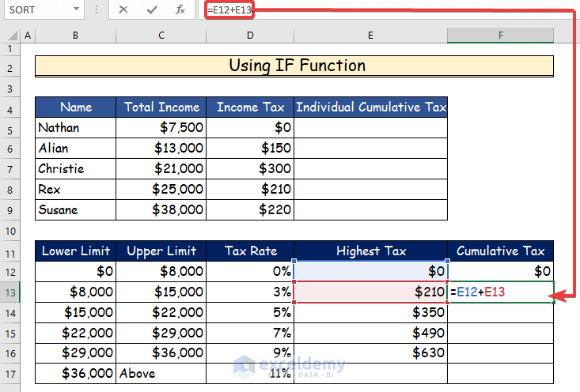Click the 'Using IF Function' title cell
The height and width of the screenshot is (392, 580).
tap(294, 66)
